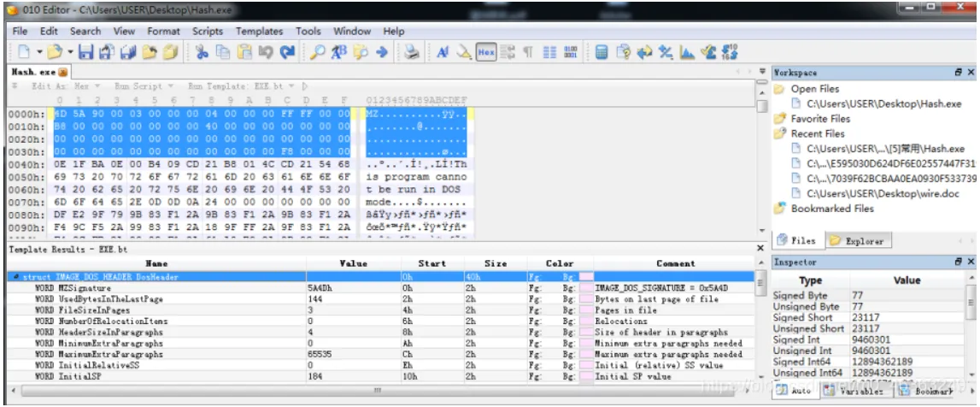Open the Run Script dropdown
Screen dimensions: 980x407
144,86
